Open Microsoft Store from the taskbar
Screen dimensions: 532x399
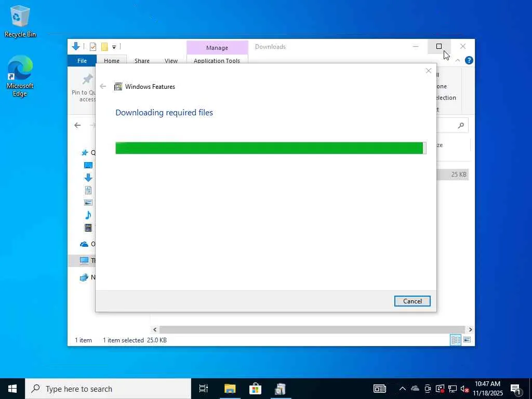(x=255, y=389)
